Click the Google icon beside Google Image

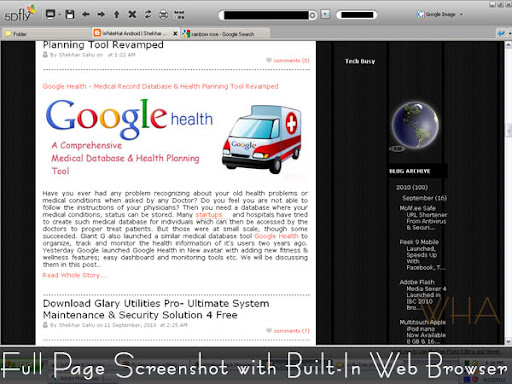click(x=420, y=14)
